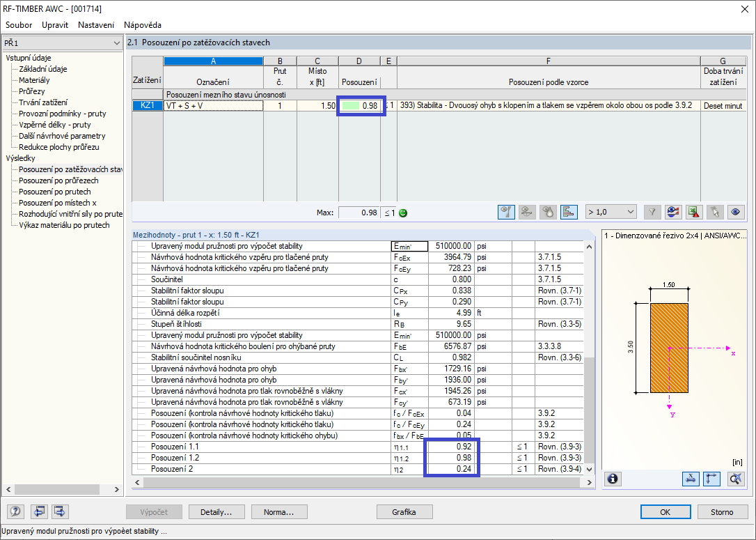Select Trvání zatížení in the tree

pos(43,102)
